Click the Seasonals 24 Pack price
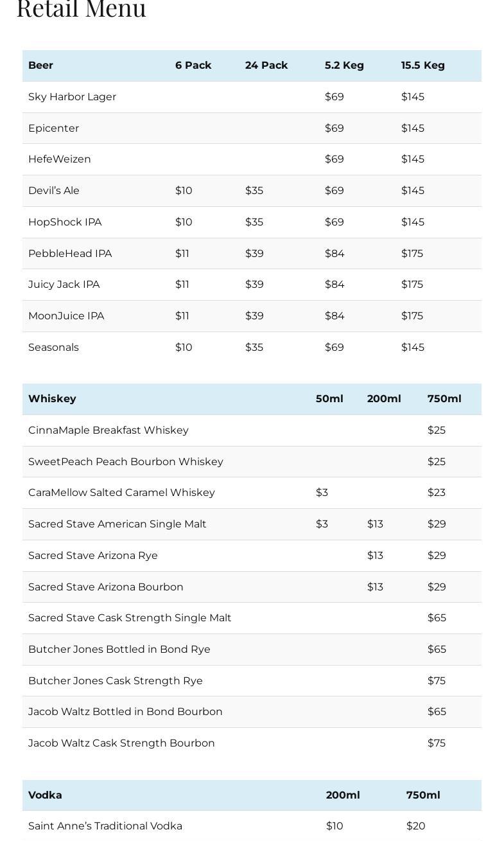Image resolution: width=504 pixels, height=841 pixels. click(x=254, y=348)
